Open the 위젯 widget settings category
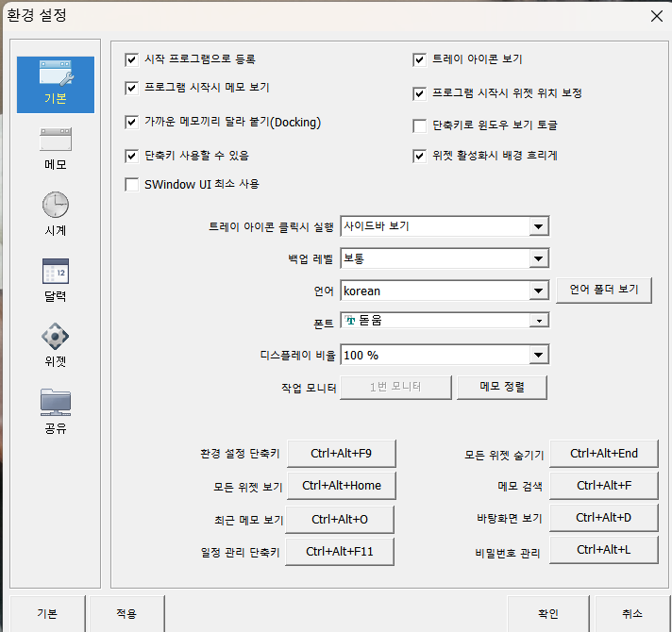 point(56,345)
